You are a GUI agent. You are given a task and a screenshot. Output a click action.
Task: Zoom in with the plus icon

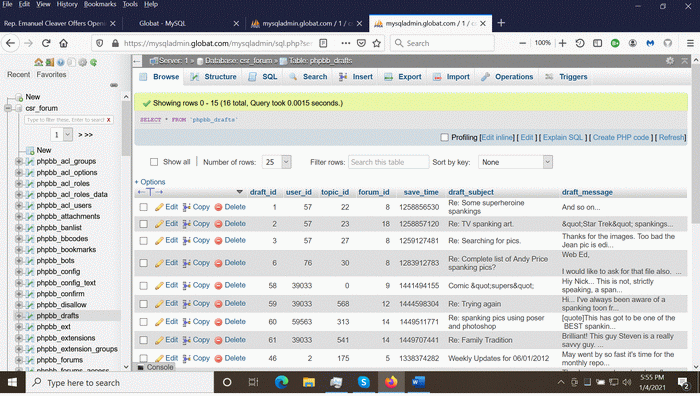coord(562,43)
